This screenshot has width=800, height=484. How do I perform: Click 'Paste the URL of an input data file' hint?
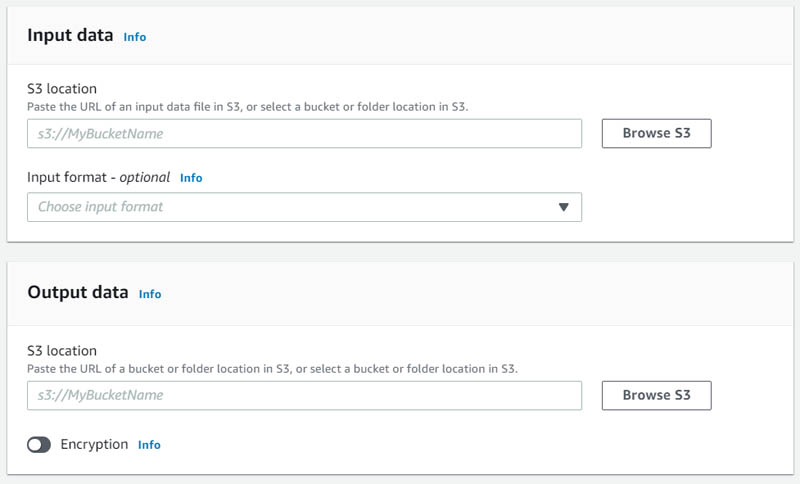pos(247,107)
